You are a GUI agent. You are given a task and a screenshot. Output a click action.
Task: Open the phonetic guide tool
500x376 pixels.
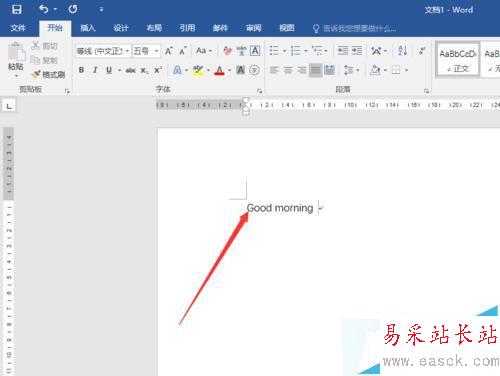(241, 51)
